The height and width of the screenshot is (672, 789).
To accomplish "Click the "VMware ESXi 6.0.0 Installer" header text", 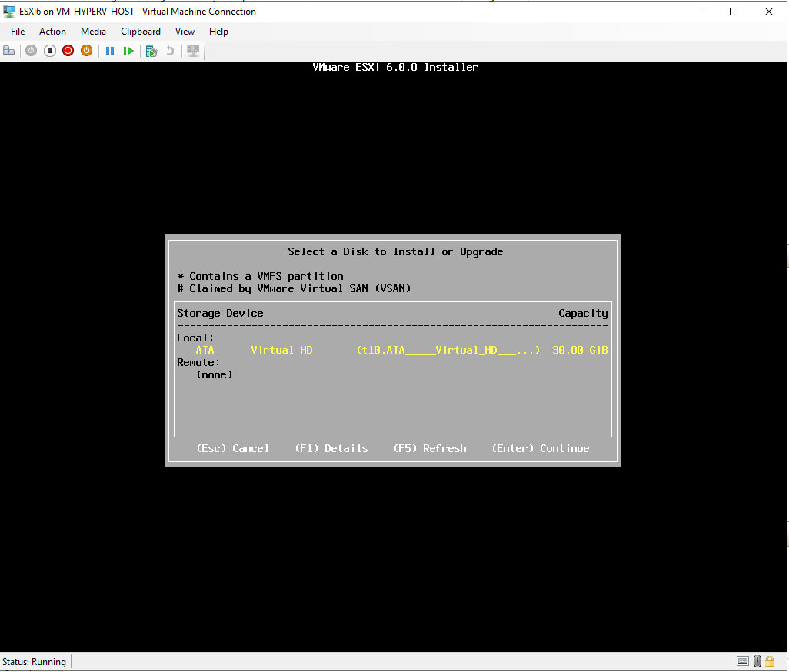I will click(x=395, y=67).
